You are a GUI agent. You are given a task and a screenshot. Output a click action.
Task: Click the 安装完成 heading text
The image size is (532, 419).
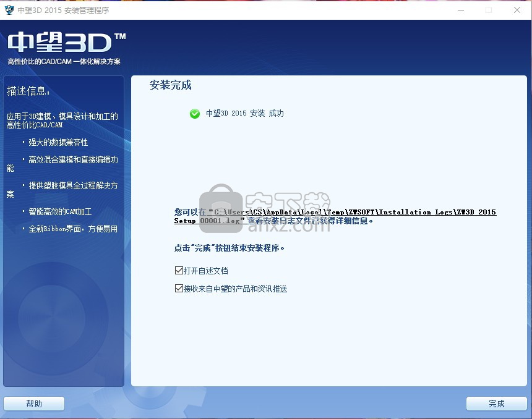pos(170,85)
